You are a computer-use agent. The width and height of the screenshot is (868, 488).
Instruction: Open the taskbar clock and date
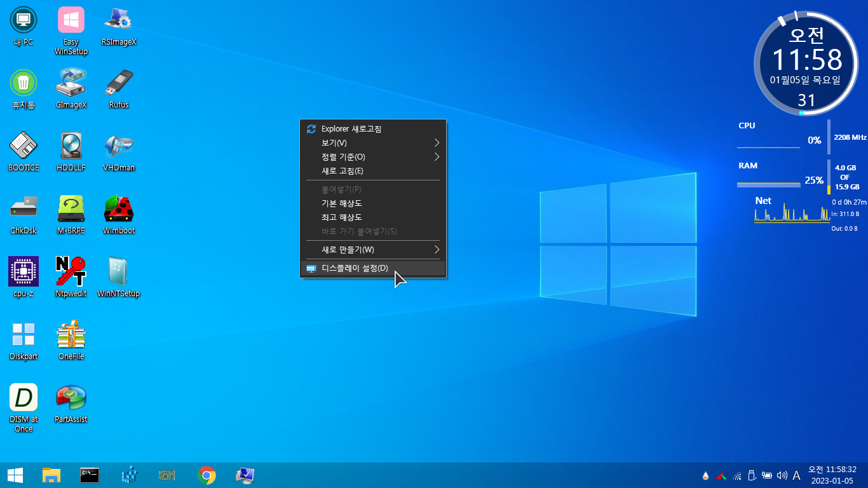832,475
